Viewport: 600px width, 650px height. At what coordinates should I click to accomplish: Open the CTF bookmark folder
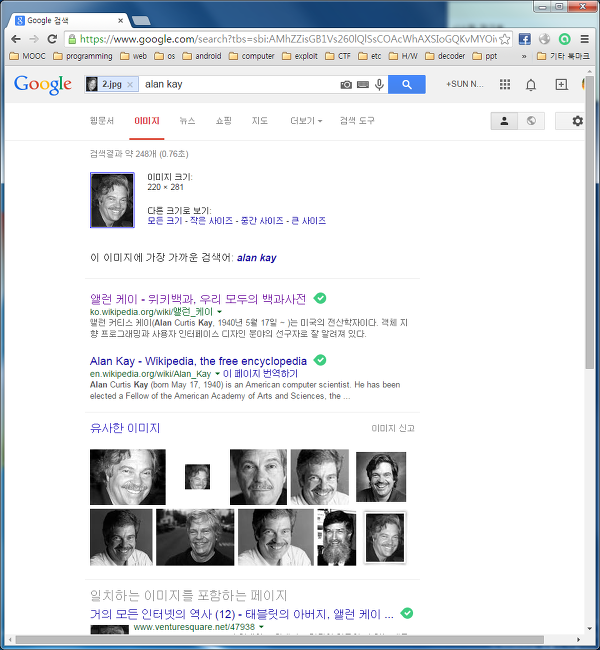338,56
